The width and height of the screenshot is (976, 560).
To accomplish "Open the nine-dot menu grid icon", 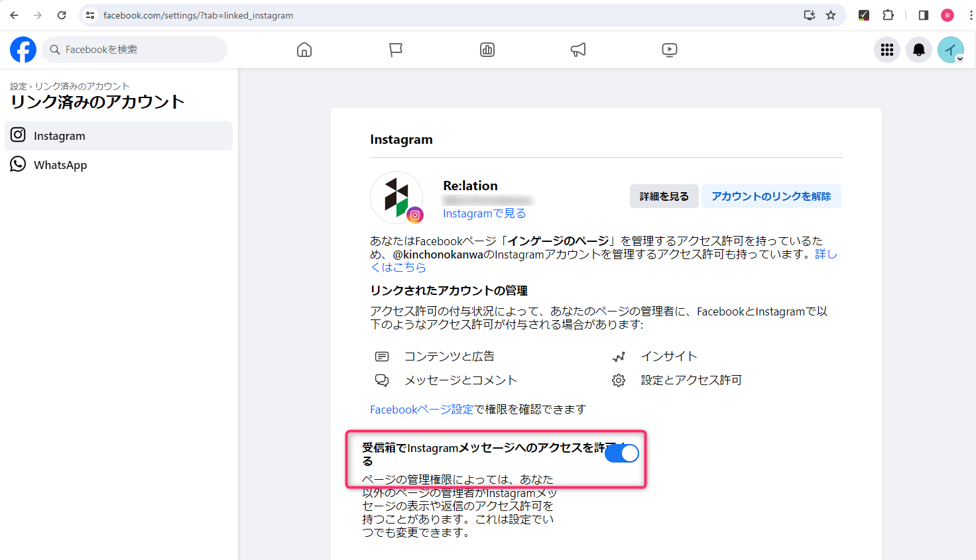I will pyautogui.click(x=887, y=50).
